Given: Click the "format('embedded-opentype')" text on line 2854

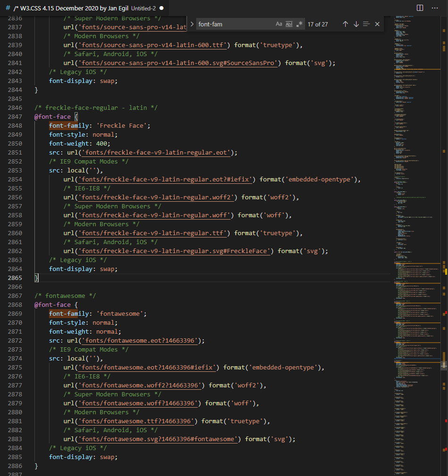Looking at the screenshot, I should pos(308,180).
